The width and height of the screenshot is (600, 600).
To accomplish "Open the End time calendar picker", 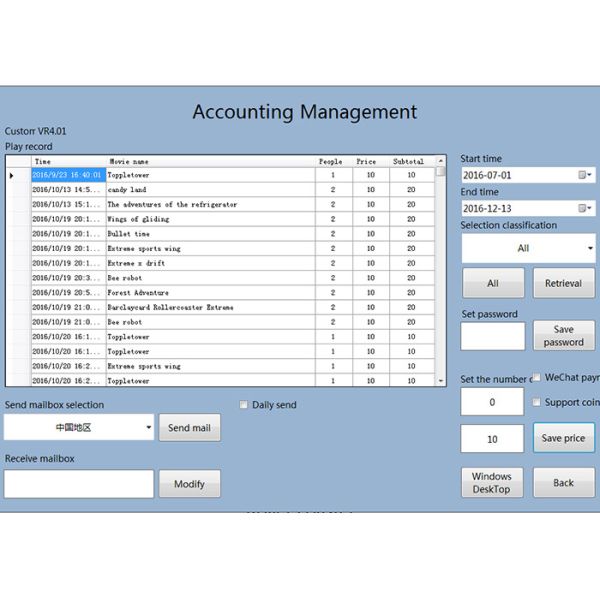I will point(585,208).
